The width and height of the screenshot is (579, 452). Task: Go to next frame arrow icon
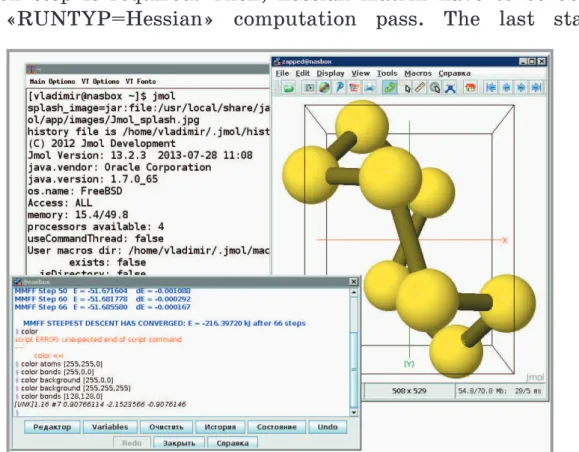pos(521,88)
